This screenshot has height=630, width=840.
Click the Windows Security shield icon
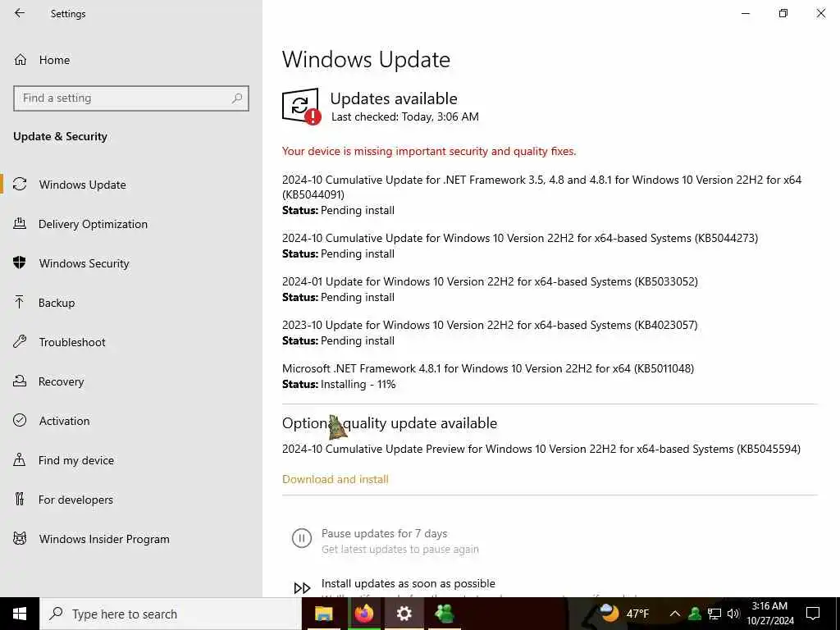[20, 262]
